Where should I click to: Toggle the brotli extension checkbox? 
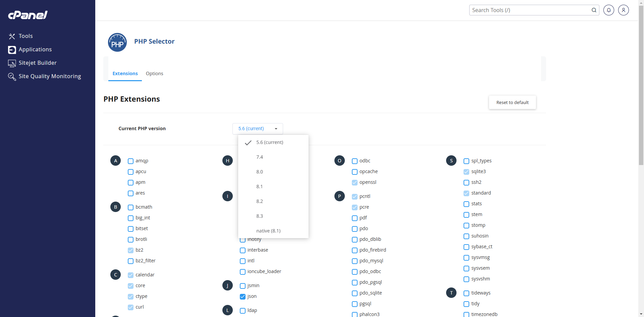(131, 240)
